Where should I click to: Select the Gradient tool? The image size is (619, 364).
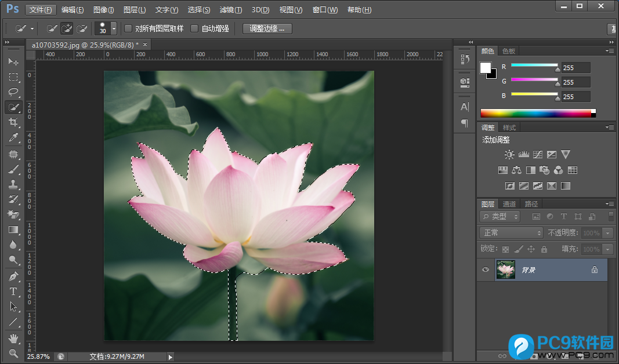point(13,230)
